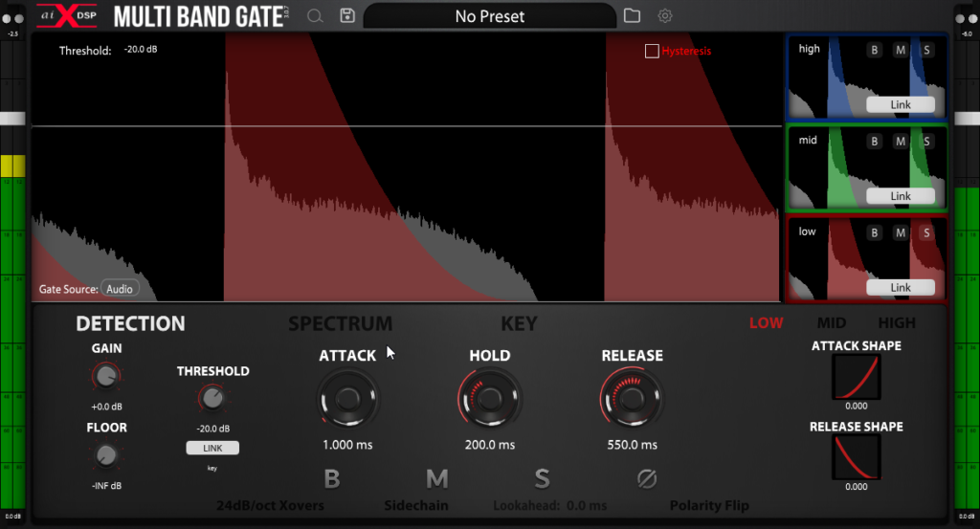Mute the high band with M
The width and height of the screenshot is (980, 529).
point(901,51)
